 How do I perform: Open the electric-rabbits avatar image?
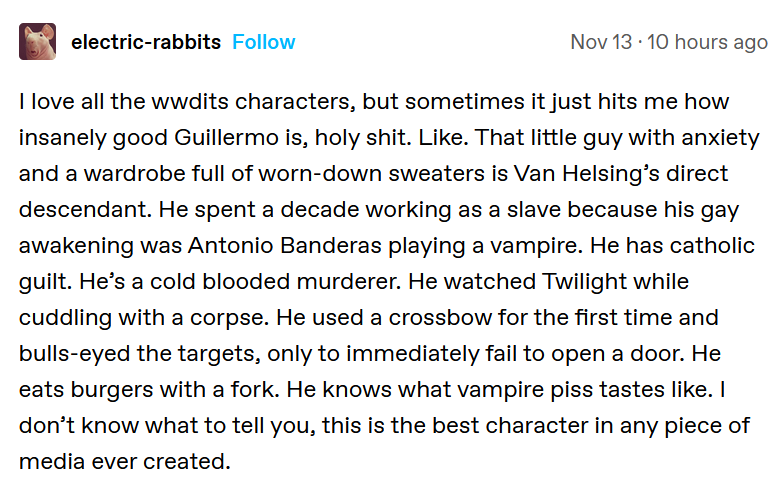click(x=38, y=42)
